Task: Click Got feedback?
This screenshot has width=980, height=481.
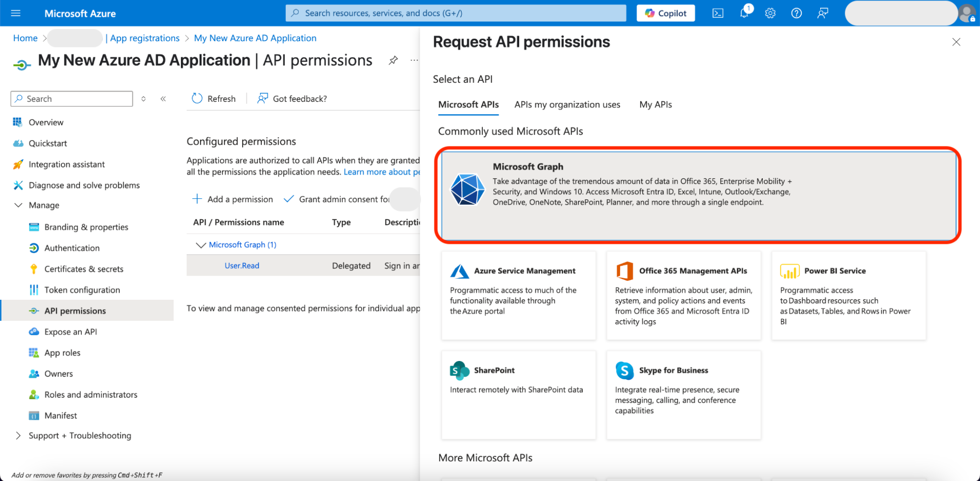Action: (292, 99)
